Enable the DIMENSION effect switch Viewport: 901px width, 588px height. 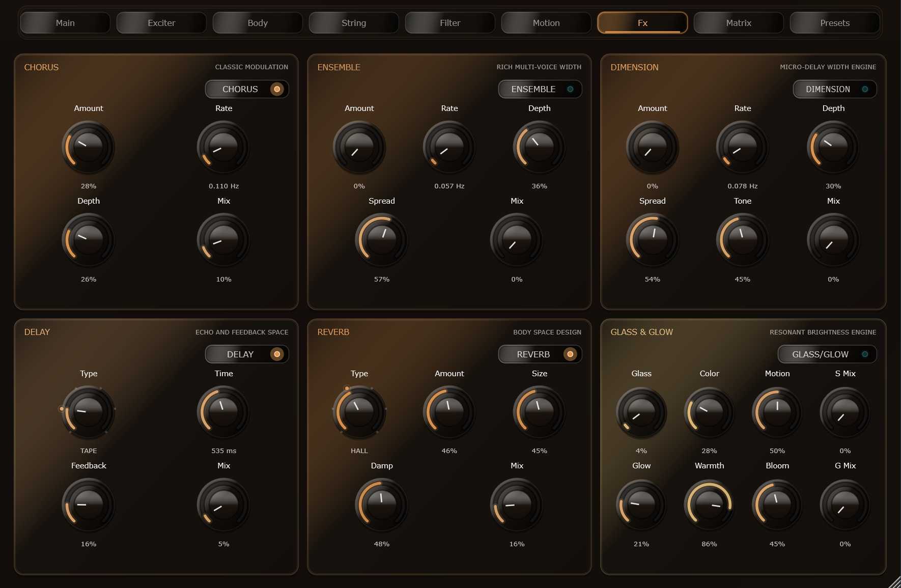835,89
